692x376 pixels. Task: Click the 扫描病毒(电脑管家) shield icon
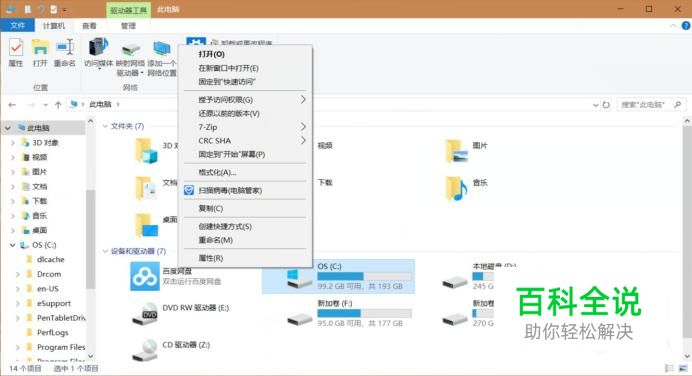189,190
